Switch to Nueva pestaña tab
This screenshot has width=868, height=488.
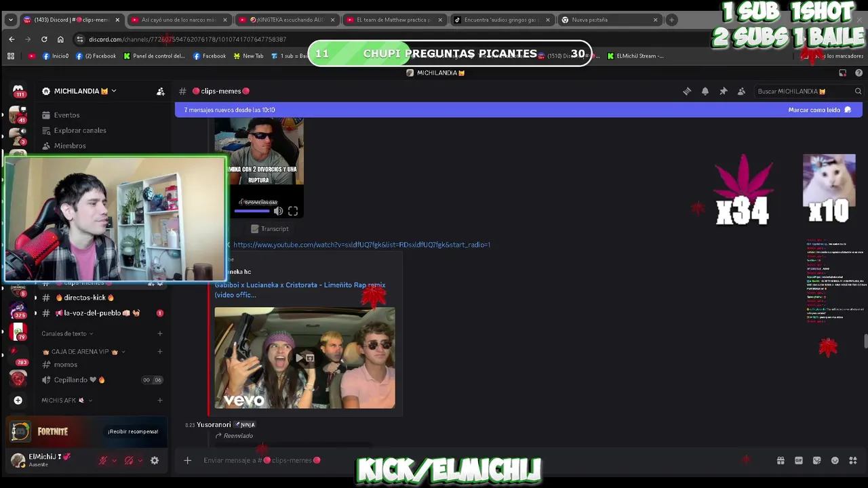[x=610, y=20]
